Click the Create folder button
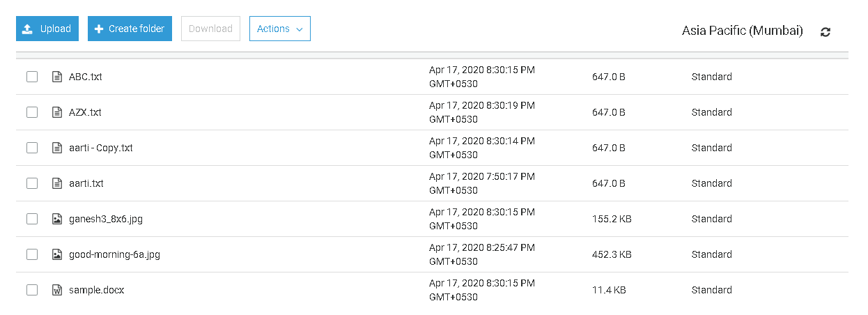Image resolution: width=868 pixels, height=315 pixels. tap(130, 29)
